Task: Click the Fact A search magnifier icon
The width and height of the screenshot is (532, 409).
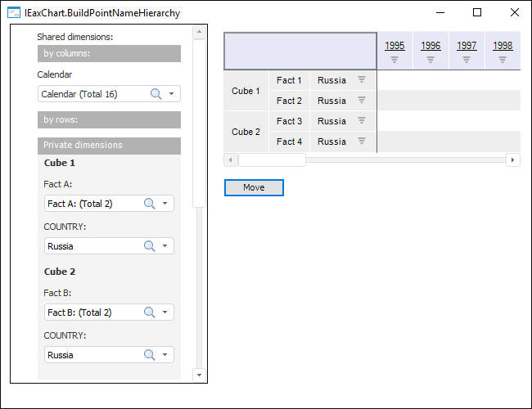Action: tap(149, 204)
